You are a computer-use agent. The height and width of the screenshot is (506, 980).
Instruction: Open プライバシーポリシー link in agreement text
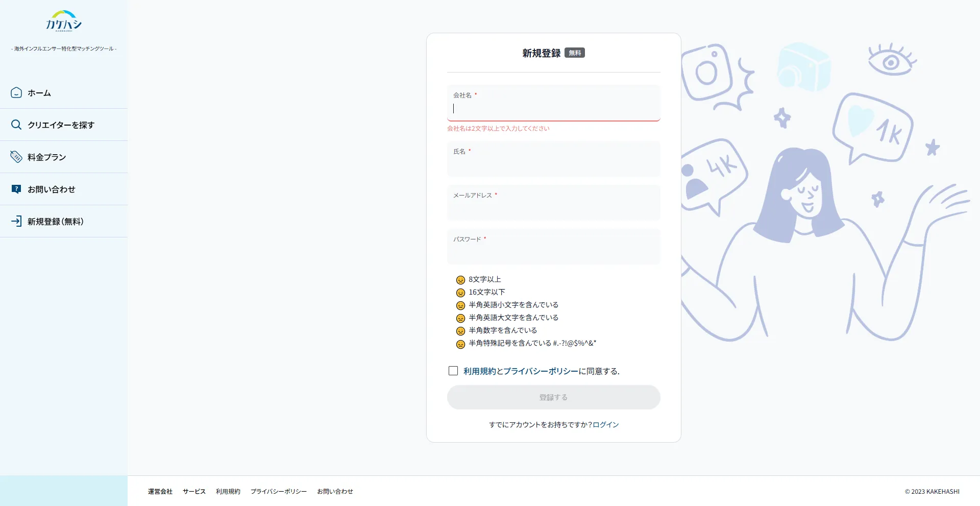(x=541, y=371)
